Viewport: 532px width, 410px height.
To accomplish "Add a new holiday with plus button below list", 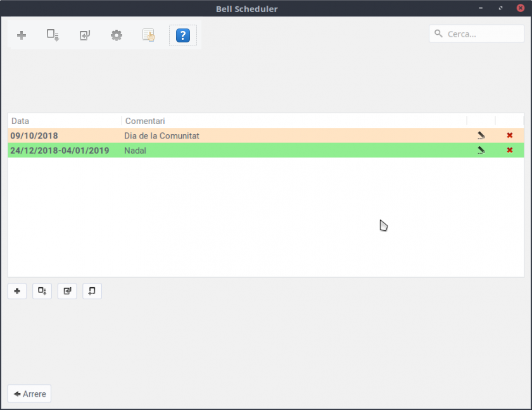I will click(x=17, y=291).
